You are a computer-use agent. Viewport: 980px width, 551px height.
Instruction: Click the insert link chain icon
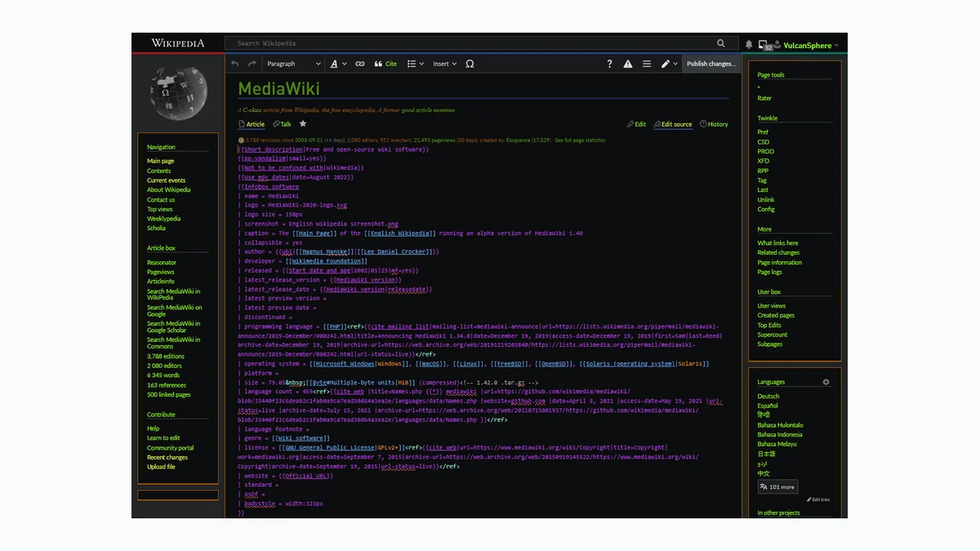[360, 64]
